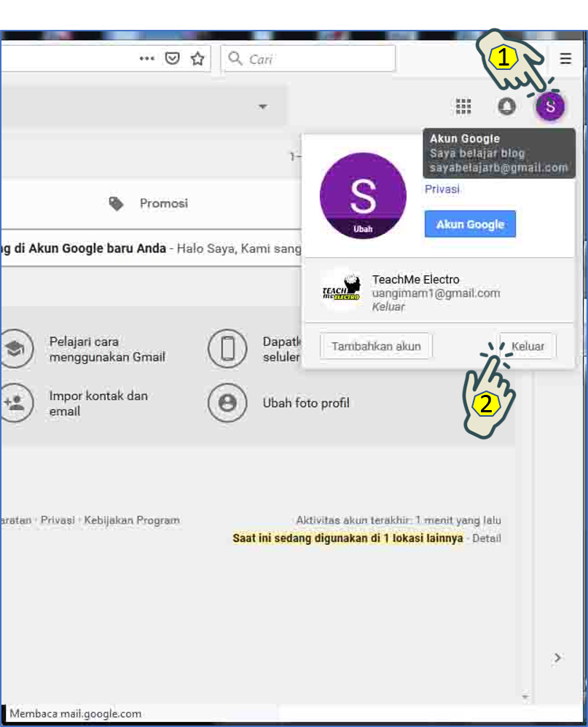Save page to Pocket icon
This screenshot has height=727, width=588.
173,58
